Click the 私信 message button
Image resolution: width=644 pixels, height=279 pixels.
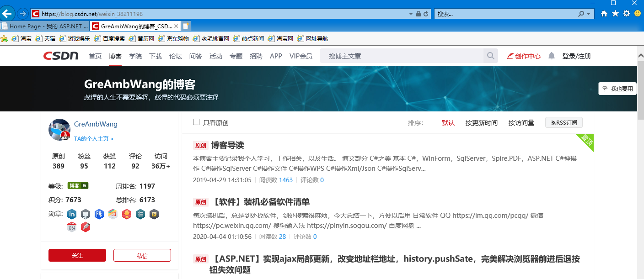142,255
